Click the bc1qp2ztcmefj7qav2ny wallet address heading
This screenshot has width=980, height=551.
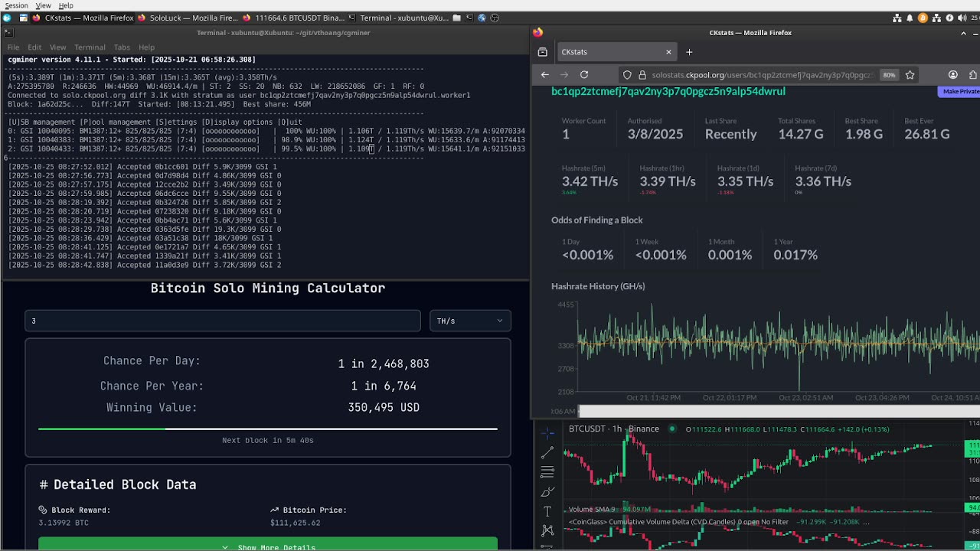[668, 91]
